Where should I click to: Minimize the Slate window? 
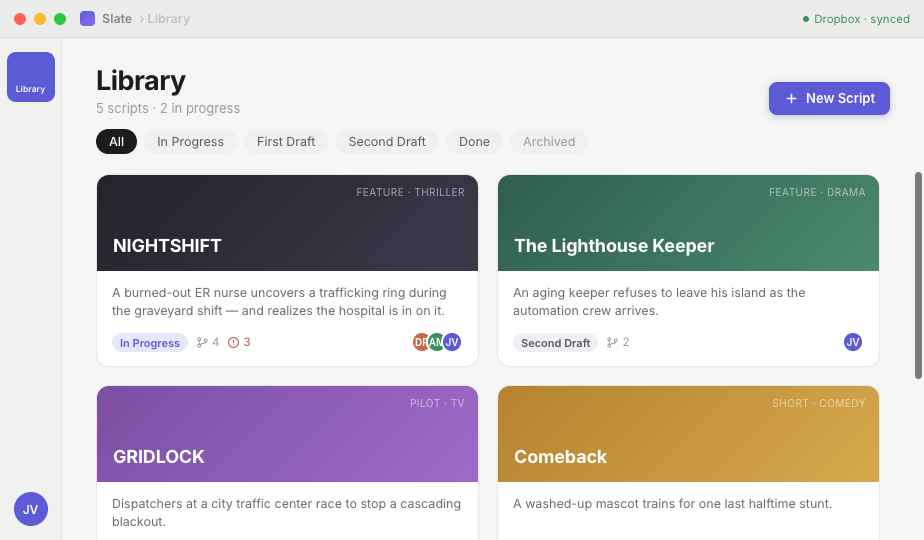(40, 19)
